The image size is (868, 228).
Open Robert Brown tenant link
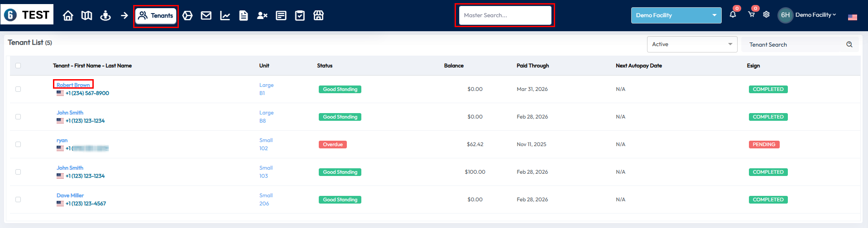73,85
